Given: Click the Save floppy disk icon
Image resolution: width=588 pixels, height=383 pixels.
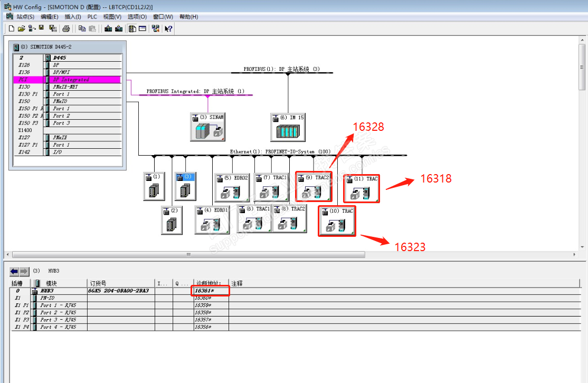Looking at the screenshot, I should [x=42, y=28].
